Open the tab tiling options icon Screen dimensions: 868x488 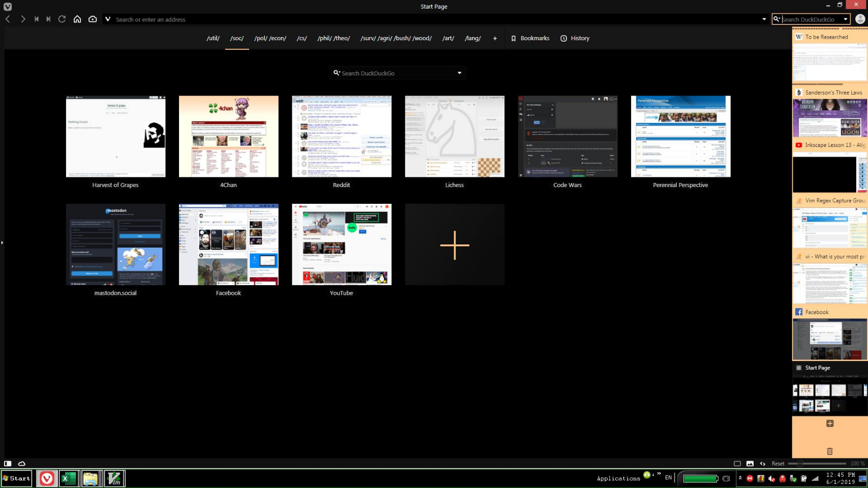click(737, 464)
